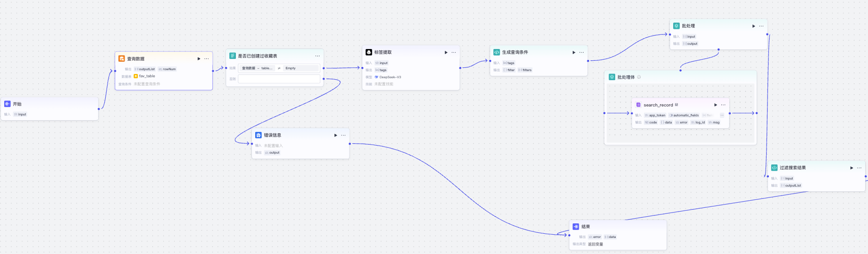Click the DeepSeek-V3 model icon
This screenshot has height=254, width=868.
tap(376, 77)
